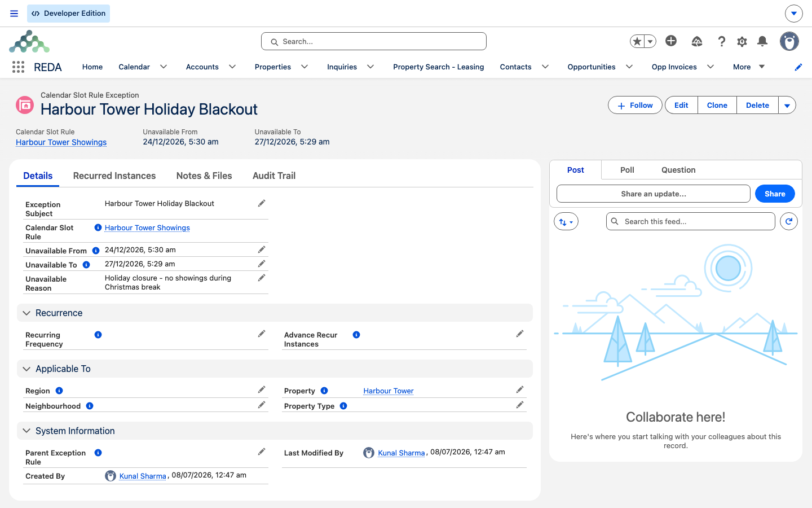This screenshot has height=508, width=812.
Task: Click the blue Share button
Action: click(x=775, y=194)
